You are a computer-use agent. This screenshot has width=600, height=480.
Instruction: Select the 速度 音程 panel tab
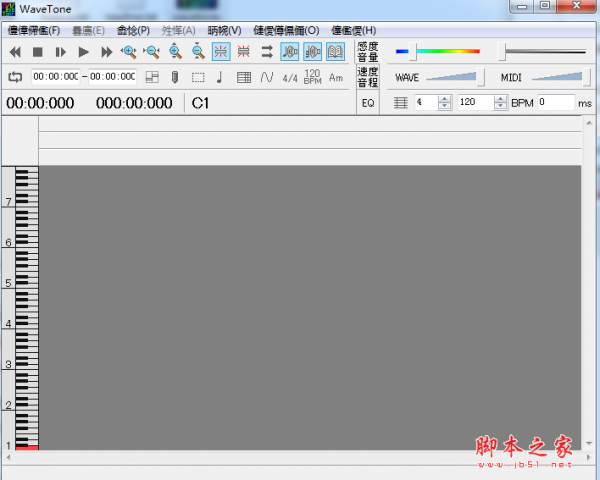pos(367,77)
